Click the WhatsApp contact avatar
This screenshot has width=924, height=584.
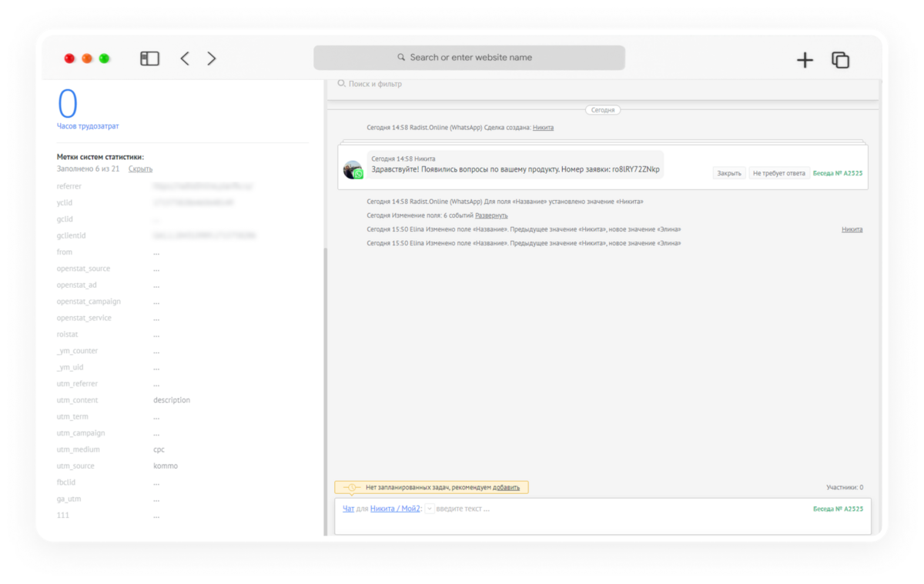click(x=353, y=170)
